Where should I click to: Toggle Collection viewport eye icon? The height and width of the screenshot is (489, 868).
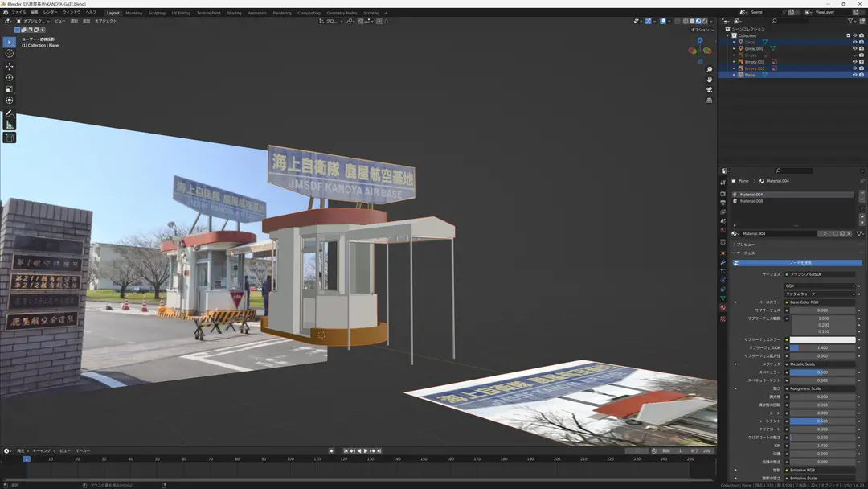pyautogui.click(x=854, y=35)
